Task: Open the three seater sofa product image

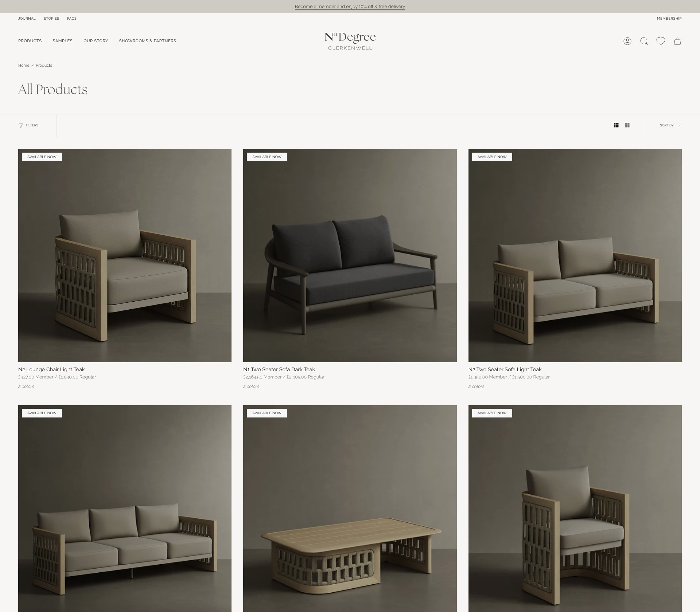Action: point(125,509)
